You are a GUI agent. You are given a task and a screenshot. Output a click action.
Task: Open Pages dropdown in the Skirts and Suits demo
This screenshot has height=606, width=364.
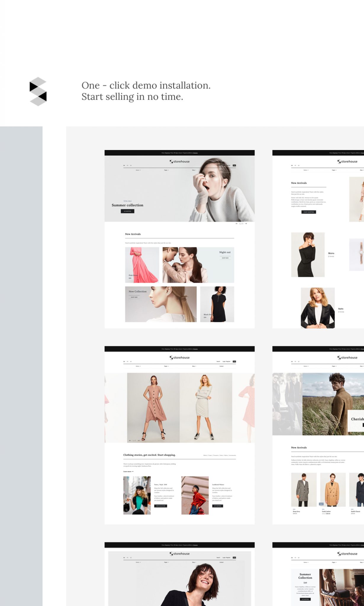tap(334, 170)
